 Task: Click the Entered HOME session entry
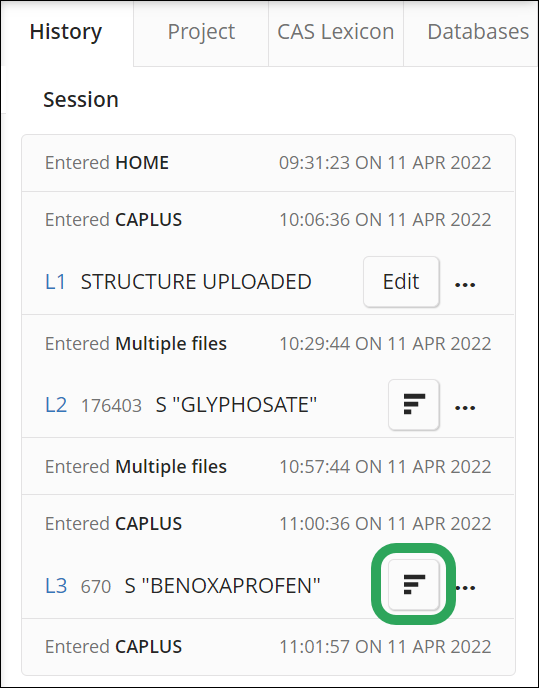268,163
